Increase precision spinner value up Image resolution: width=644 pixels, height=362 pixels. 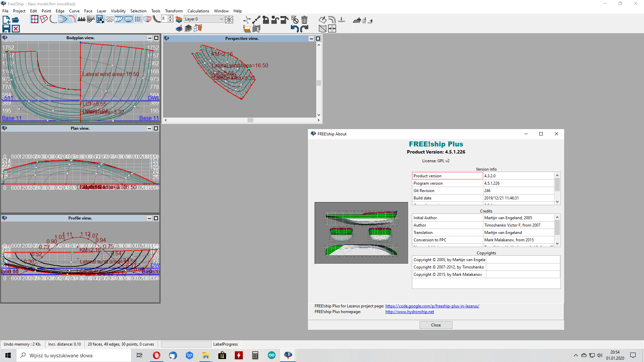point(170,17)
